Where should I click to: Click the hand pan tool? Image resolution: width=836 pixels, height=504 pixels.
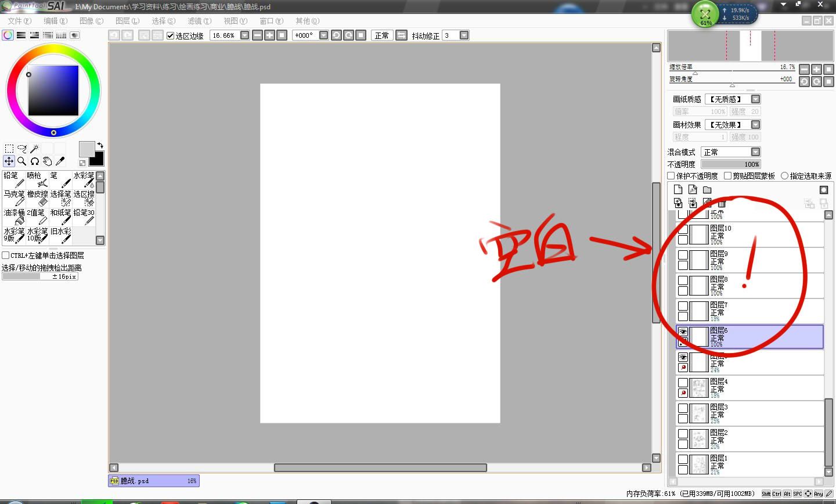(48, 161)
